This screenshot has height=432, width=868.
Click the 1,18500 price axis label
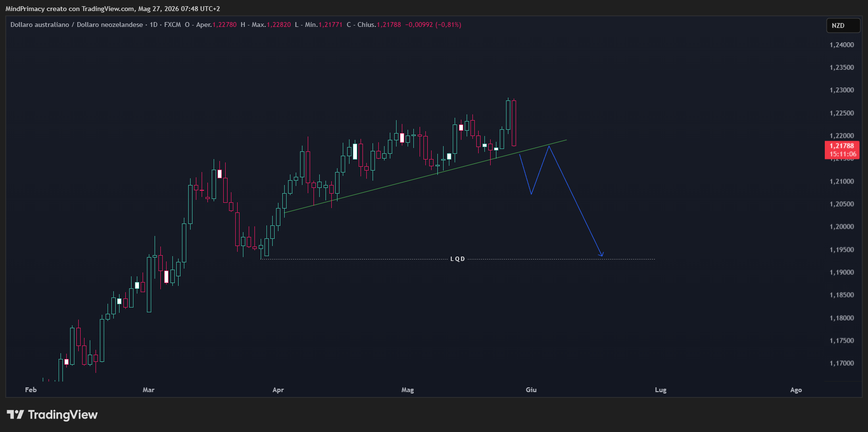click(842, 295)
